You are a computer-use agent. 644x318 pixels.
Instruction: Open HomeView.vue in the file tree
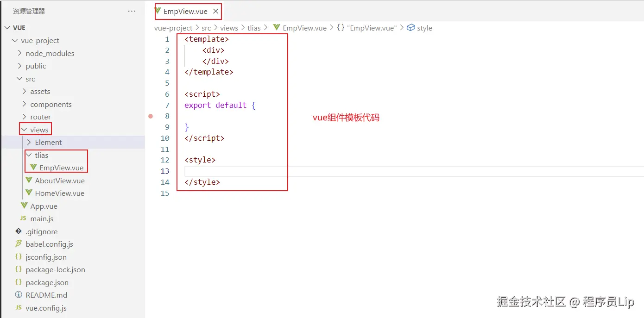60,193
